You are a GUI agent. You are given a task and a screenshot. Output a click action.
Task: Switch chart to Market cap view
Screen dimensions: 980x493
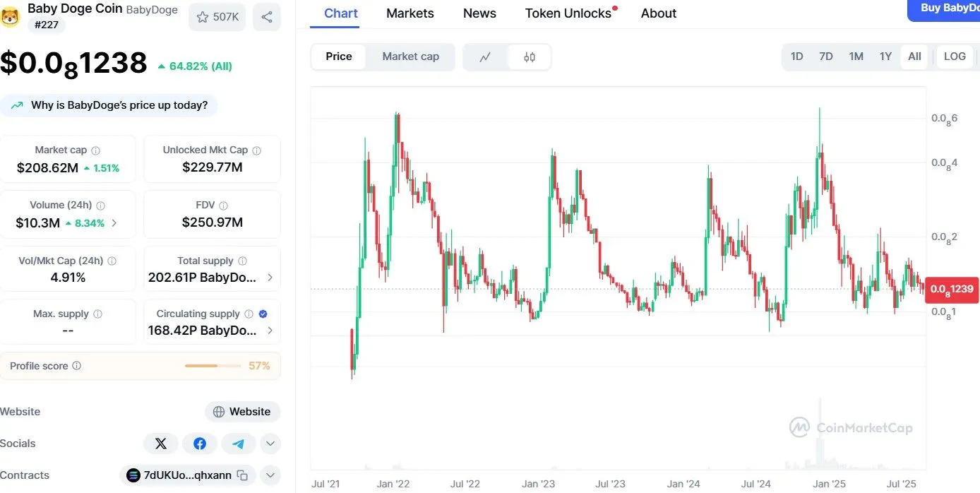pyautogui.click(x=410, y=57)
